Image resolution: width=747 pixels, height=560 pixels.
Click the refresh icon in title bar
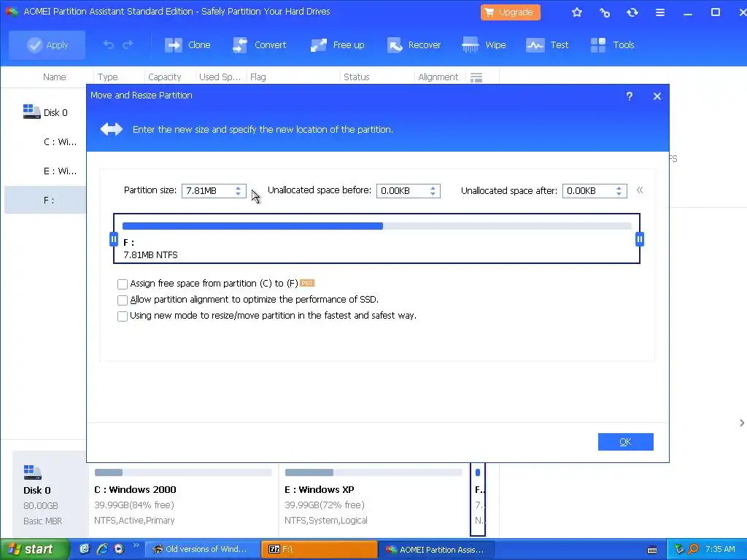click(632, 12)
